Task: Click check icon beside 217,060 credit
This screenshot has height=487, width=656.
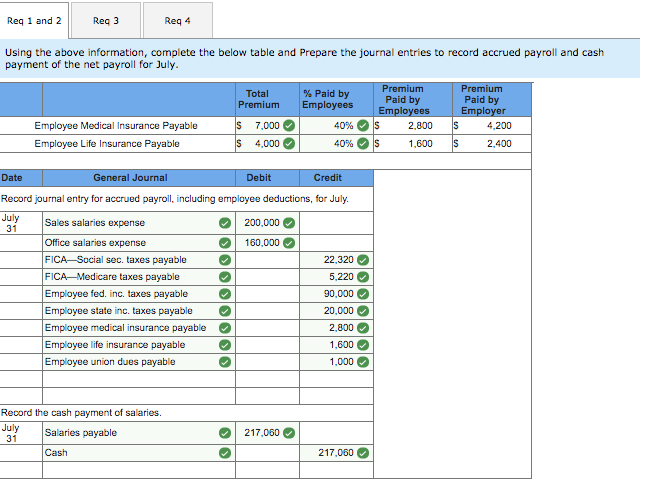Action: click(x=363, y=453)
